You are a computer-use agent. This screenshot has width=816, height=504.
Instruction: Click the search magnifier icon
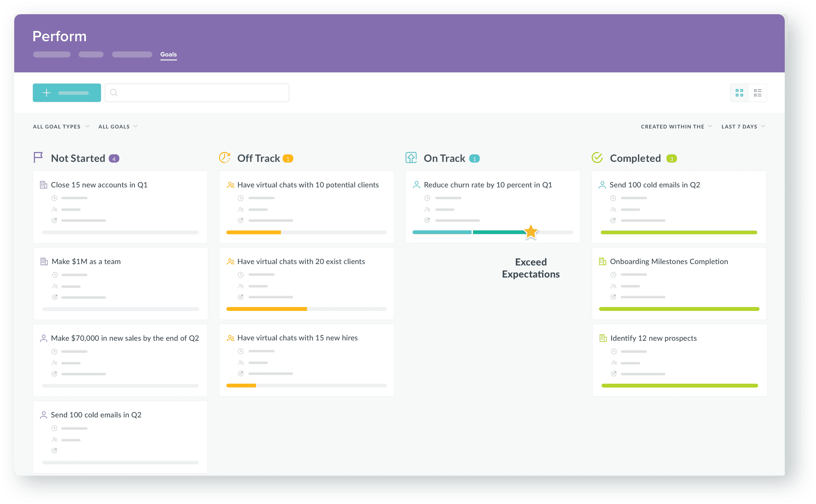[115, 92]
